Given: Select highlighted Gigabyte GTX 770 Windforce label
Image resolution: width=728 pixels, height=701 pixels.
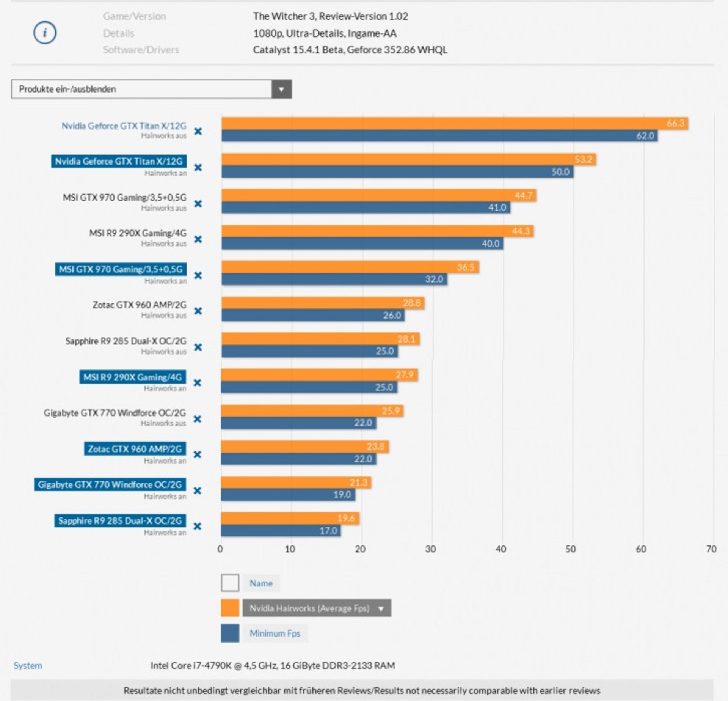Looking at the screenshot, I should [x=110, y=484].
